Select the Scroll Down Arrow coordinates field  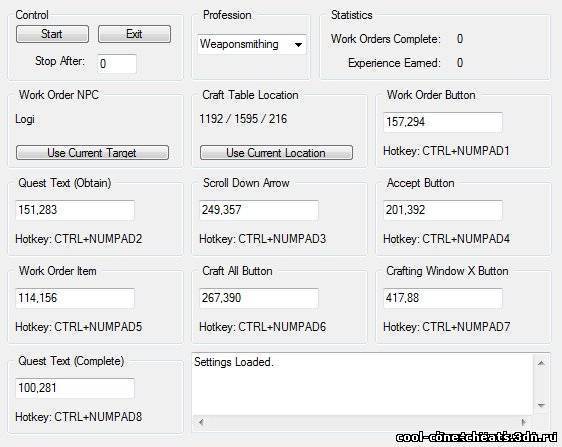(259, 210)
